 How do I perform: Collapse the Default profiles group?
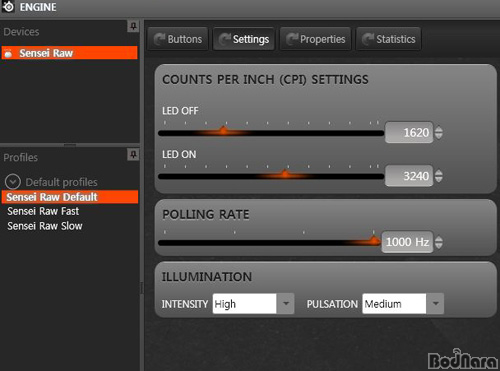tap(13, 182)
